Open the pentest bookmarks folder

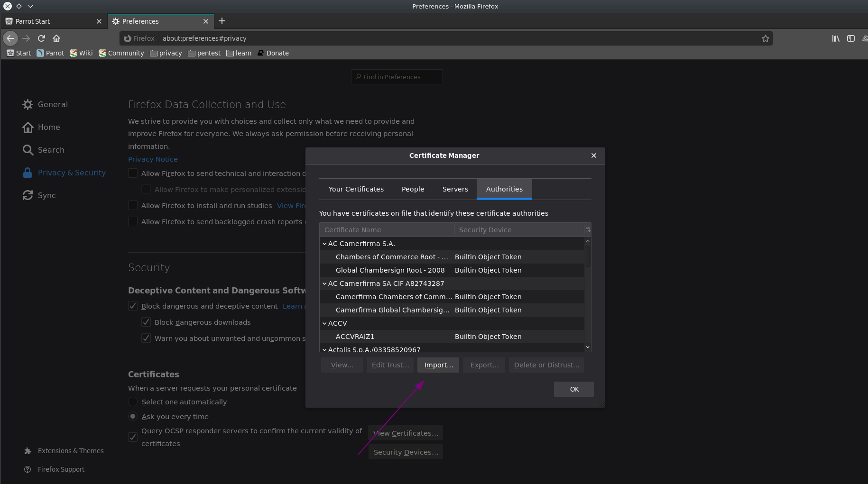click(x=204, y=53)
